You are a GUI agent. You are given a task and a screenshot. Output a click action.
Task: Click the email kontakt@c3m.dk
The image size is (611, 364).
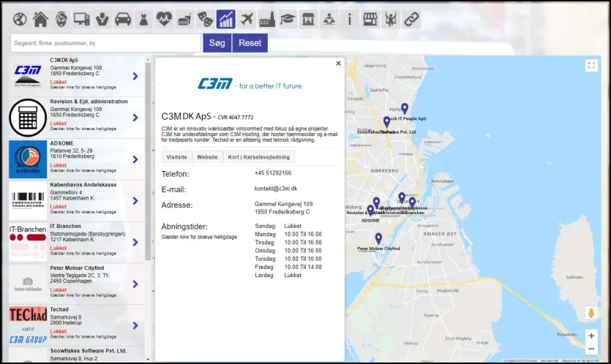coord(276,189)
